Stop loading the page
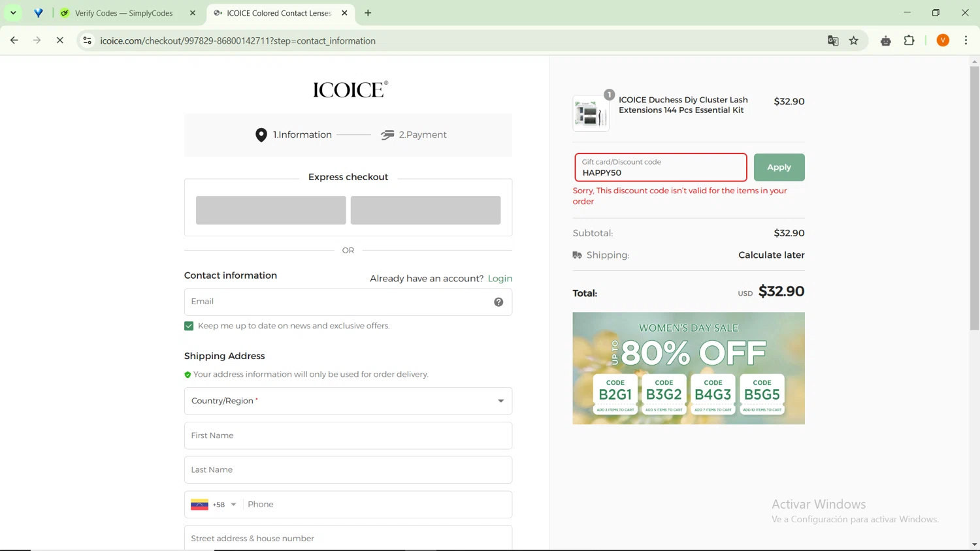 [59, 40]
